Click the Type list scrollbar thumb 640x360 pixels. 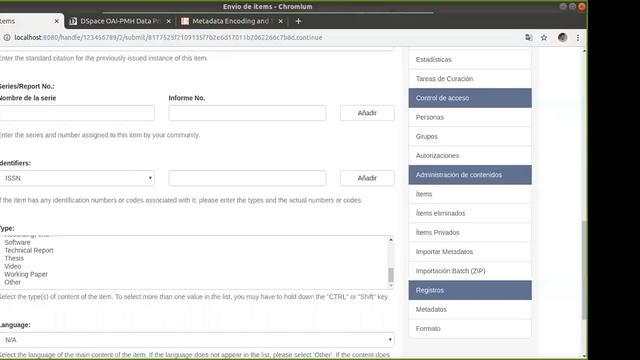click(391, 275)
